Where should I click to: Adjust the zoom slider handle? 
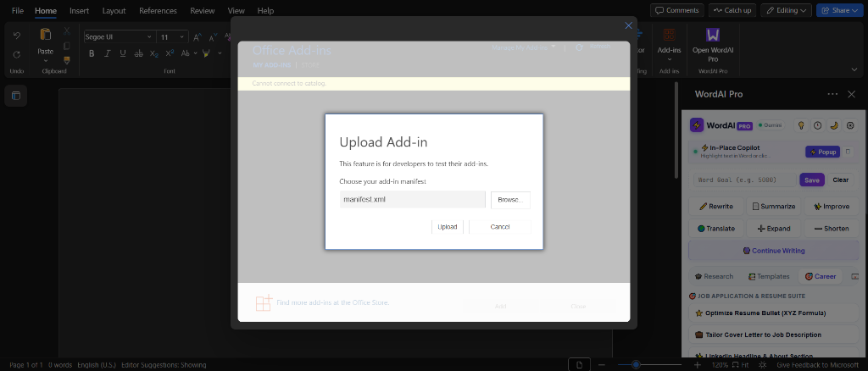pos(636,364)
